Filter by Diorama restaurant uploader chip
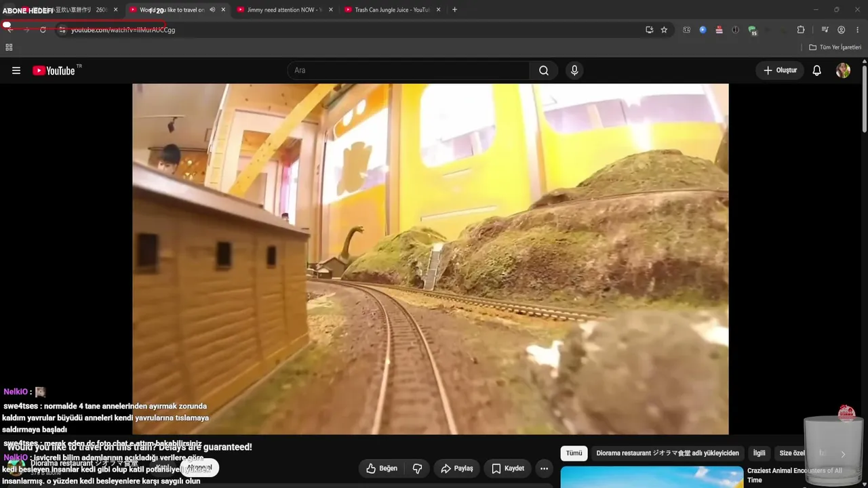Screen dimensions: 868x488 click(667, 453)
